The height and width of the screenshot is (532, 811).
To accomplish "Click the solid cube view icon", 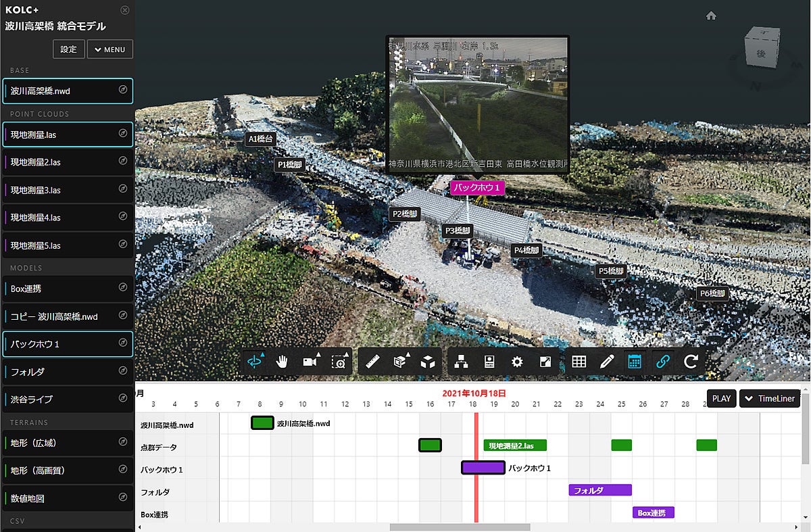I will (x=428, y=362).
